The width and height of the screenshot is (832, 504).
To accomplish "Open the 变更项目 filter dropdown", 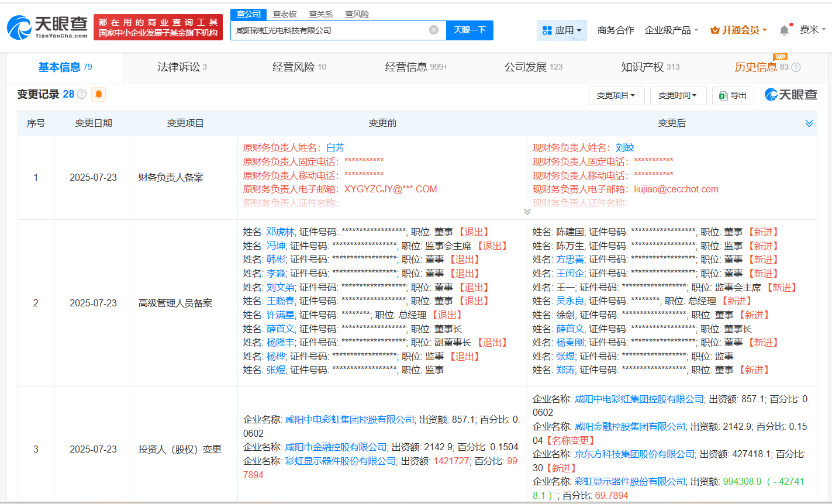I will 616,95.
